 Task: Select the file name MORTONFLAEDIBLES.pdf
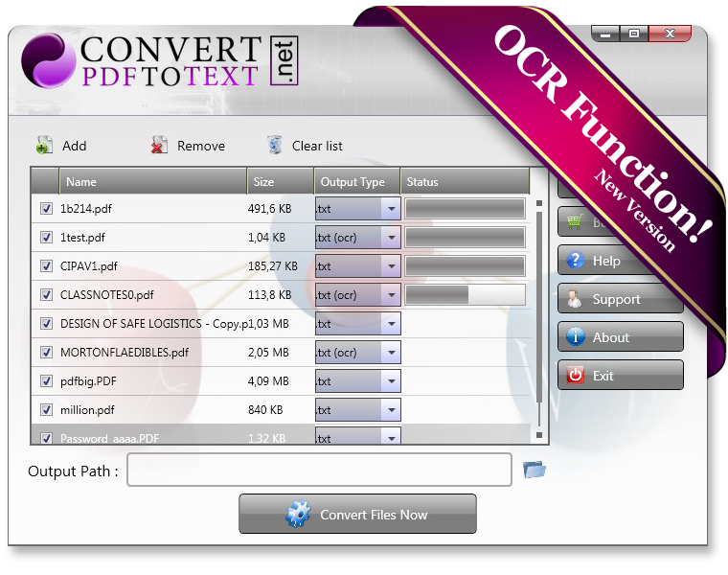click(x=125, y=353)
